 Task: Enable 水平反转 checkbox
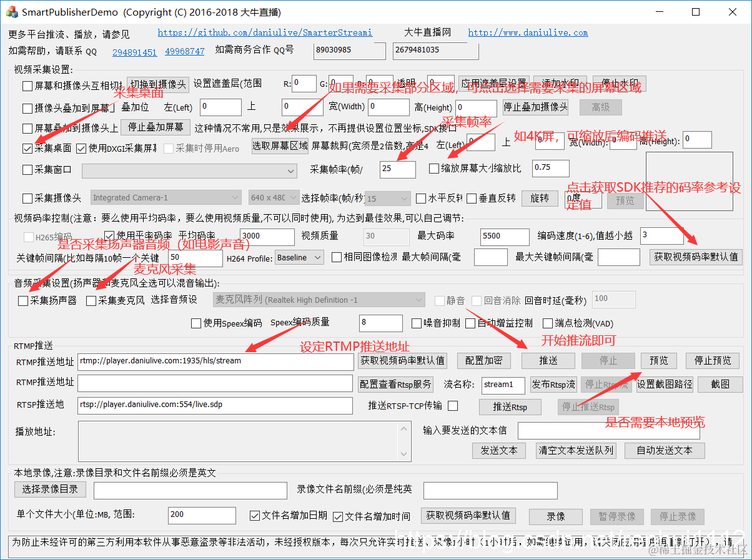pyautogui.click(x=422, y=199)
